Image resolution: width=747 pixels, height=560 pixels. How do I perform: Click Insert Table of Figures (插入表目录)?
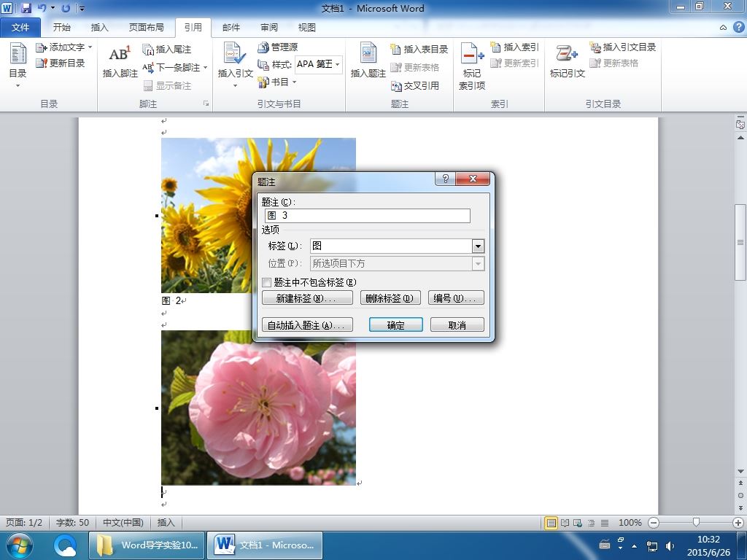(x=419, y=49)
